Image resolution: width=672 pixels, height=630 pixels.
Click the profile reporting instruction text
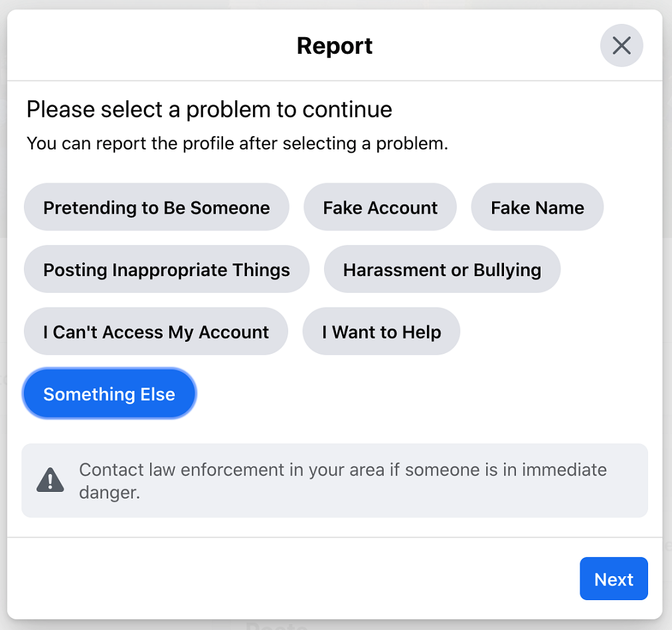point(237,143)
